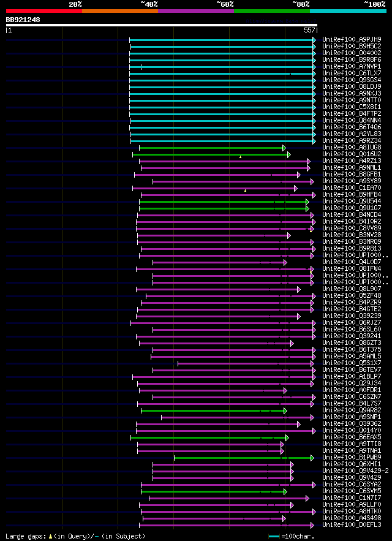Image resolution: width=392 pixels, height=541 pixels.
Task: Open hit UniRef100_B9H5C2
Action: 352,46
